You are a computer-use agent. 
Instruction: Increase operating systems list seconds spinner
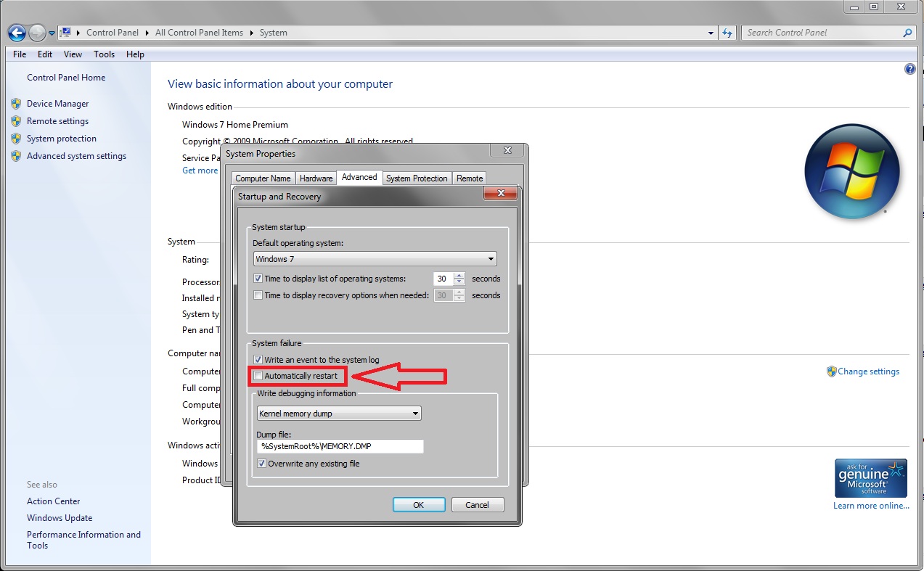tap(459, 276)
